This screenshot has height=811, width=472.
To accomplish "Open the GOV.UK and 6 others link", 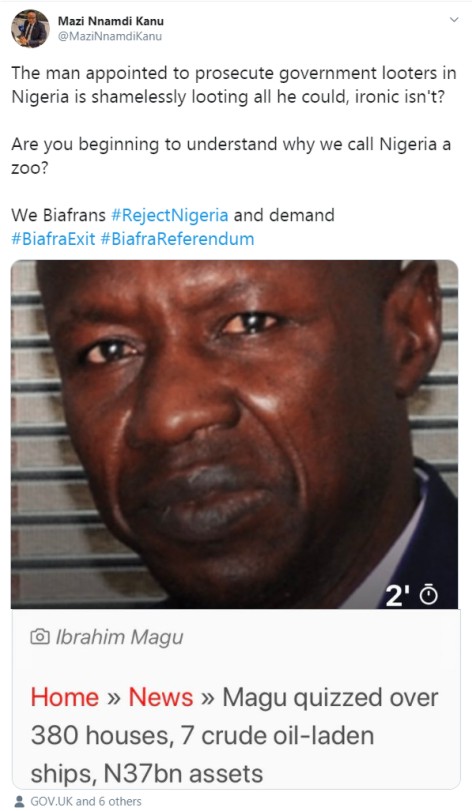I will click(86, 802).
